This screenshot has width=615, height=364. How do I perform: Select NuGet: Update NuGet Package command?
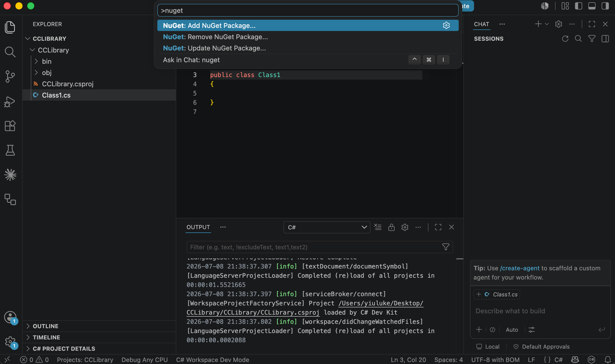pos(308,48)
